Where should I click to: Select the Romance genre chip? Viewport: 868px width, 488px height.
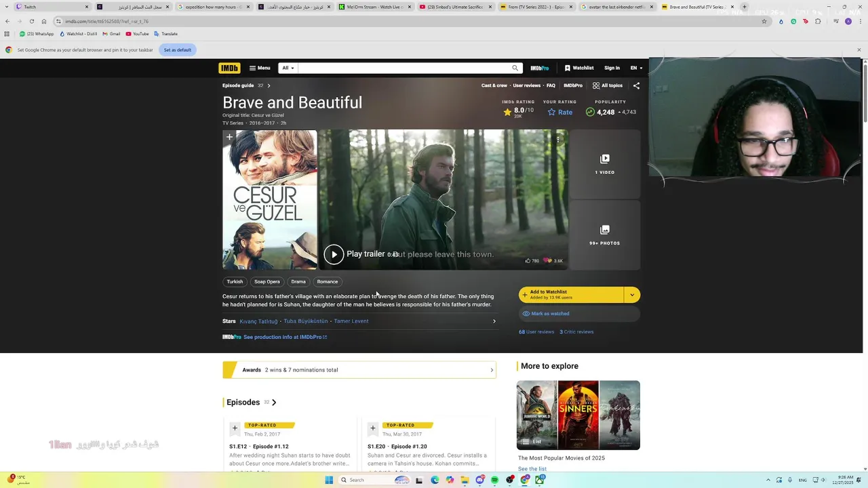[x=327, y=281]
